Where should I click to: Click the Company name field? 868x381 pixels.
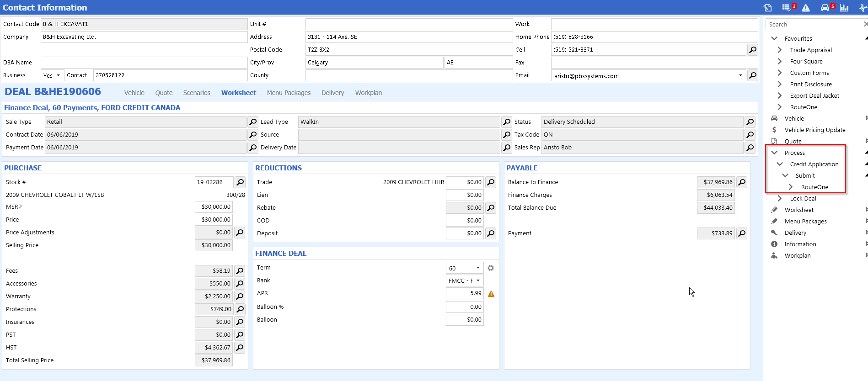(144, 37)
